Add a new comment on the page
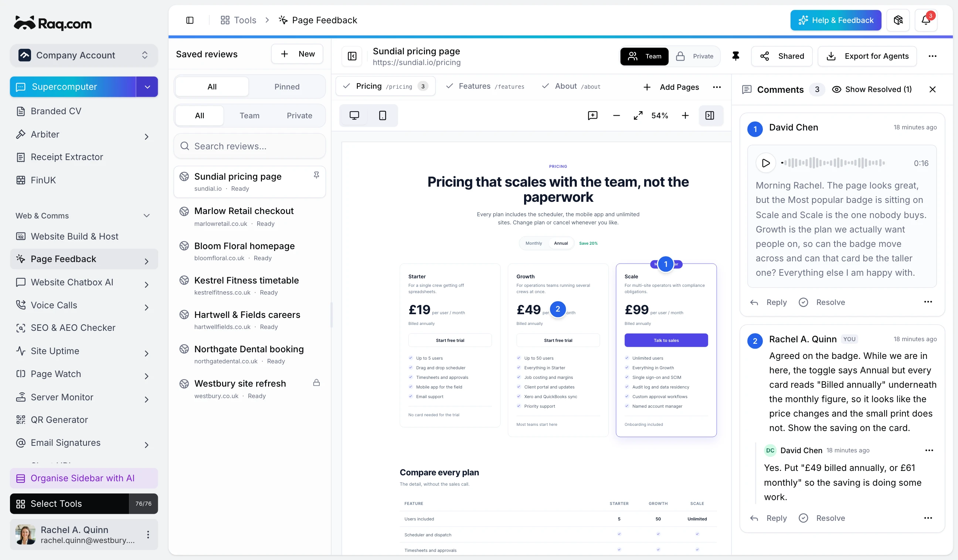 click(x=592, y=116)
